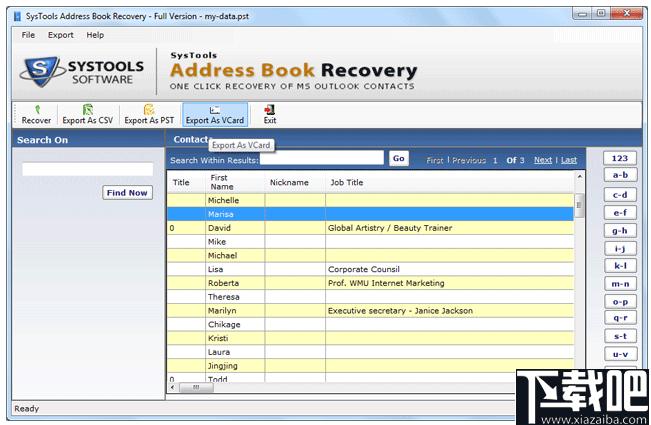Select the Chikage contact row

371,324
